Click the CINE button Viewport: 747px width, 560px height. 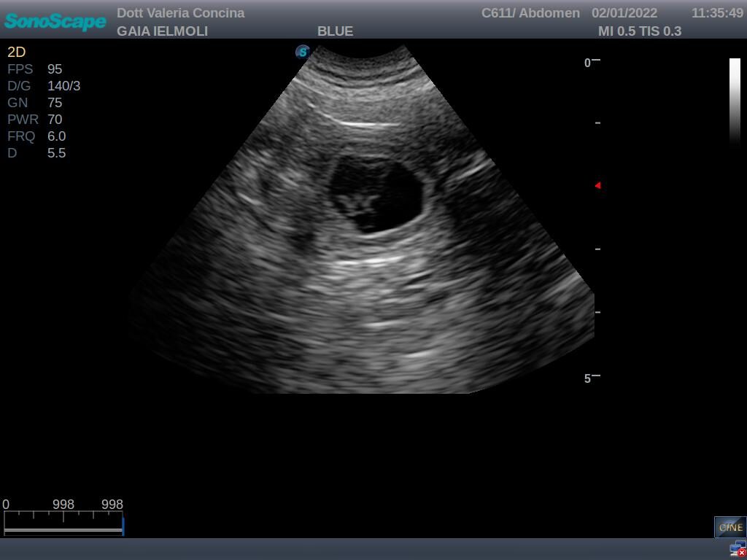click(729, 526)
